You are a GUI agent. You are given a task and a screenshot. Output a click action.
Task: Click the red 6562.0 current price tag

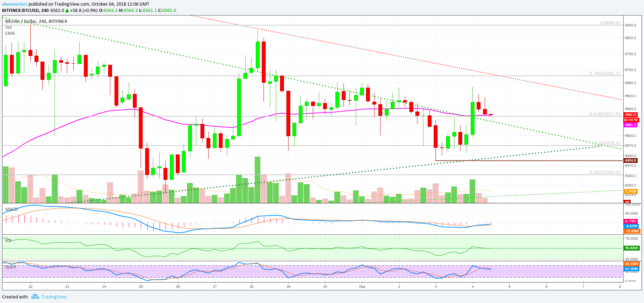point(631,114)
